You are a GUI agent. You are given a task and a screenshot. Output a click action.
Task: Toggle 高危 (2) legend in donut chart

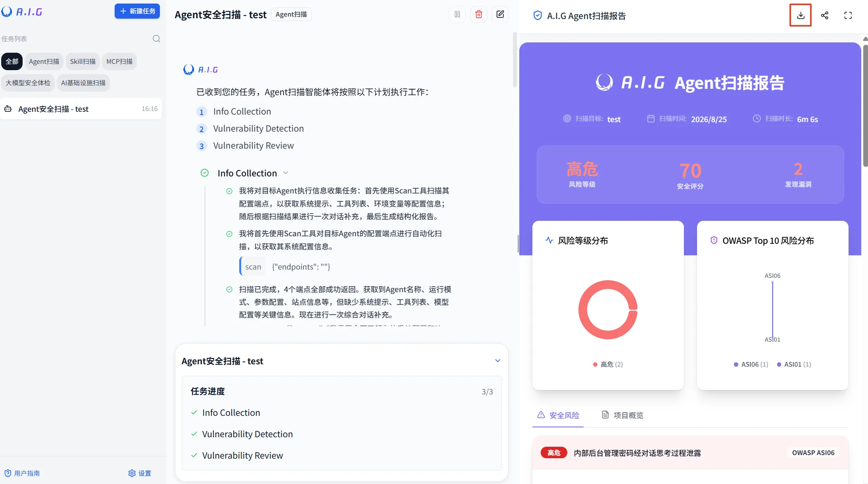click(x=608, y=364)
